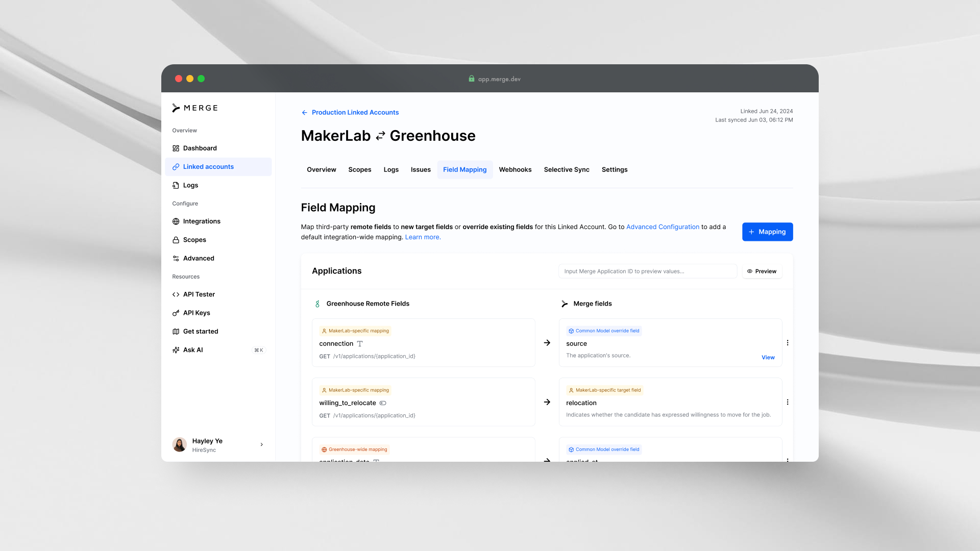980x551 pixels.
Task: Switch to the Issues tab
Action: [x=421, y=170]
